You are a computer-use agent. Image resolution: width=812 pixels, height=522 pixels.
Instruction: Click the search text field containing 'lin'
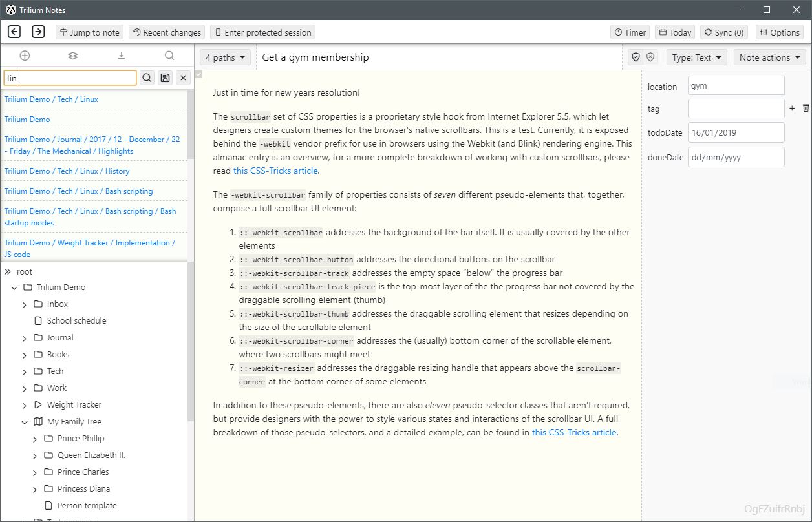point(70,78)
